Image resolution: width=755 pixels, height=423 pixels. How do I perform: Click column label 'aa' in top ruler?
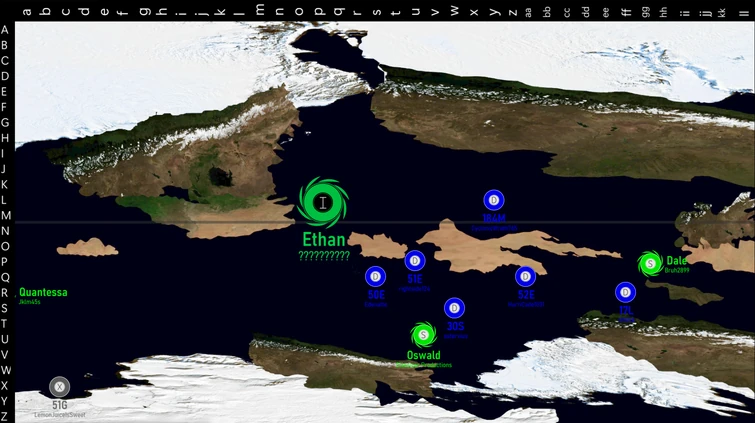528,13
